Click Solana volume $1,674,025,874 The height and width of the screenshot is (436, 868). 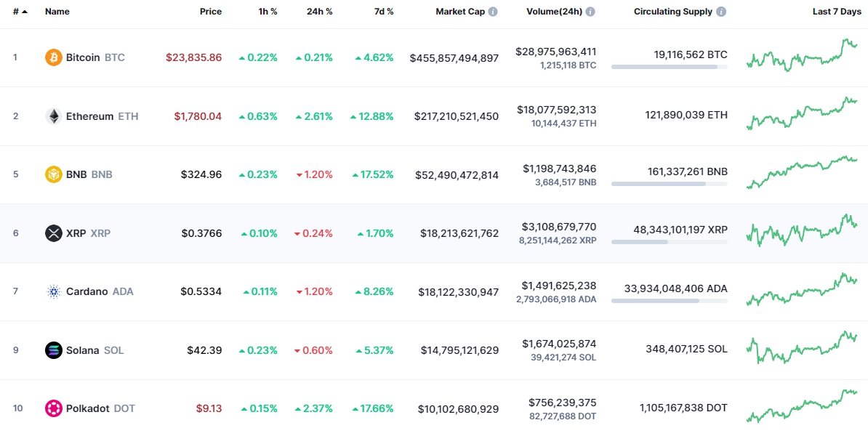tap(559, 344)
